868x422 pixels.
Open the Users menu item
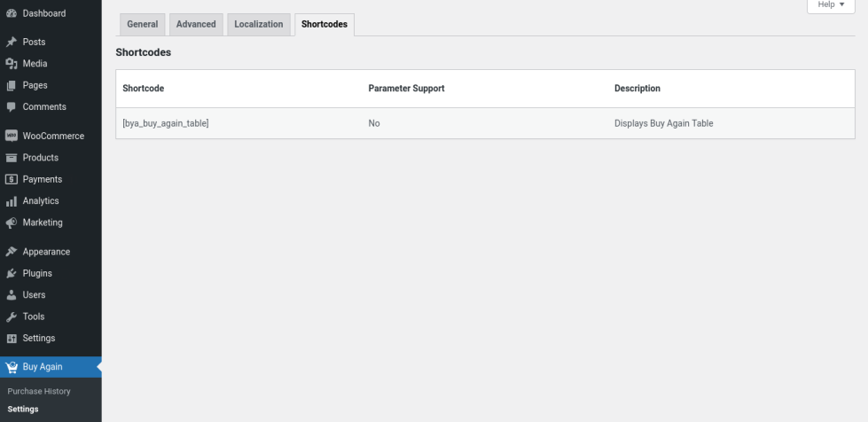pyautogui.click(x=34, y=295)
